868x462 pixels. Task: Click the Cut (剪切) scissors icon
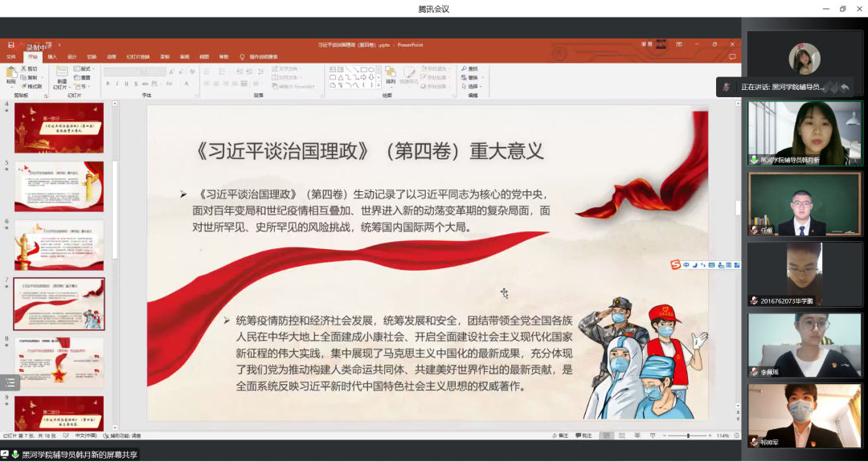tap(24, 69)
